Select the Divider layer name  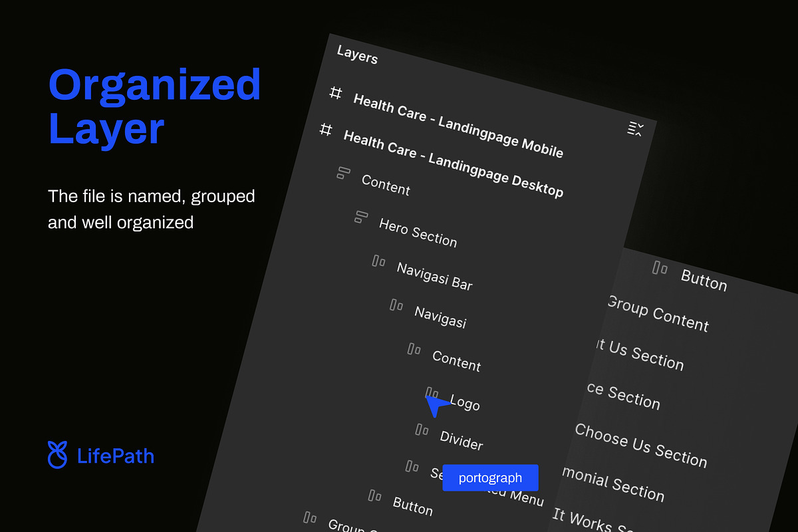(x=462, y=440)
